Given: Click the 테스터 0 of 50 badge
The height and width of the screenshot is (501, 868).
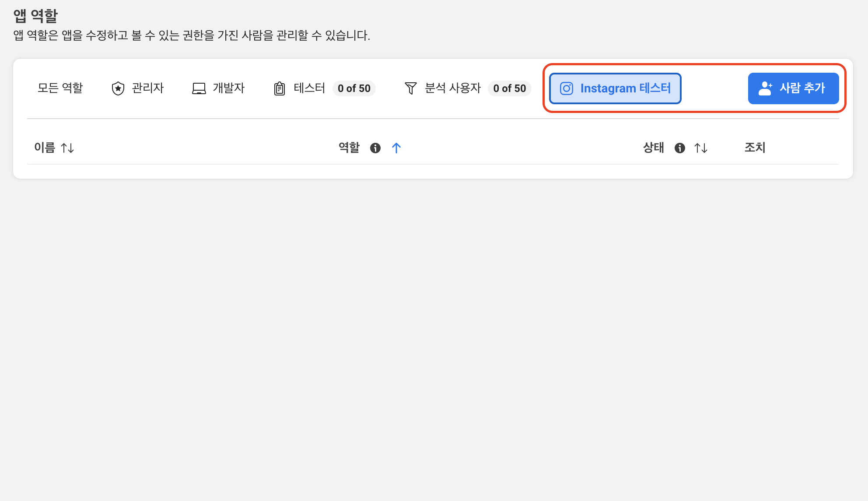Looking at the screenshot, I should coord(354,88).
